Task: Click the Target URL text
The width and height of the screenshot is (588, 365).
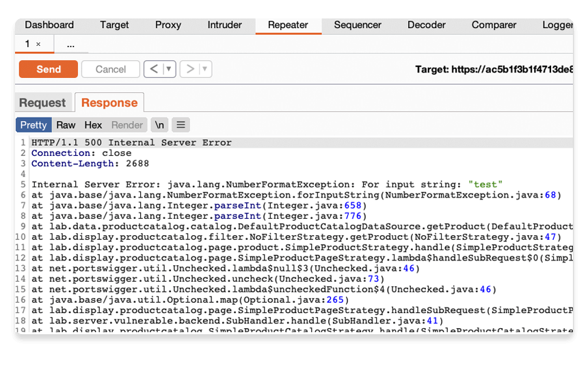Action: coord(494,69)
